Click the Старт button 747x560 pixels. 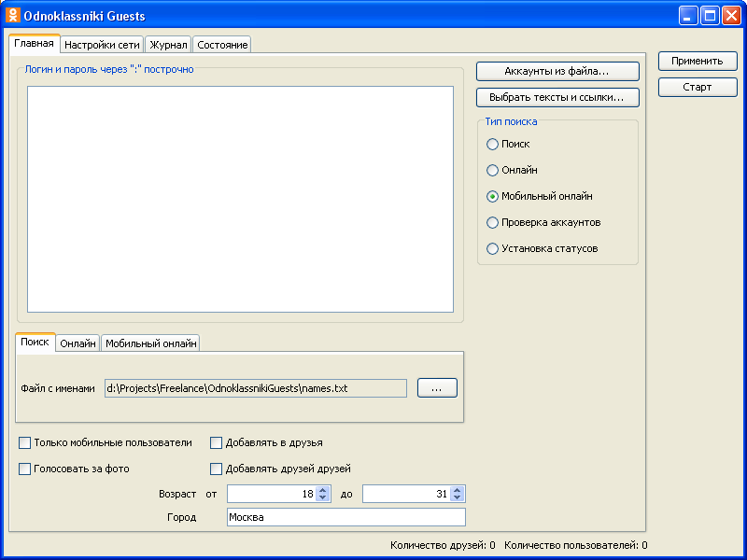tap(698, 87)
